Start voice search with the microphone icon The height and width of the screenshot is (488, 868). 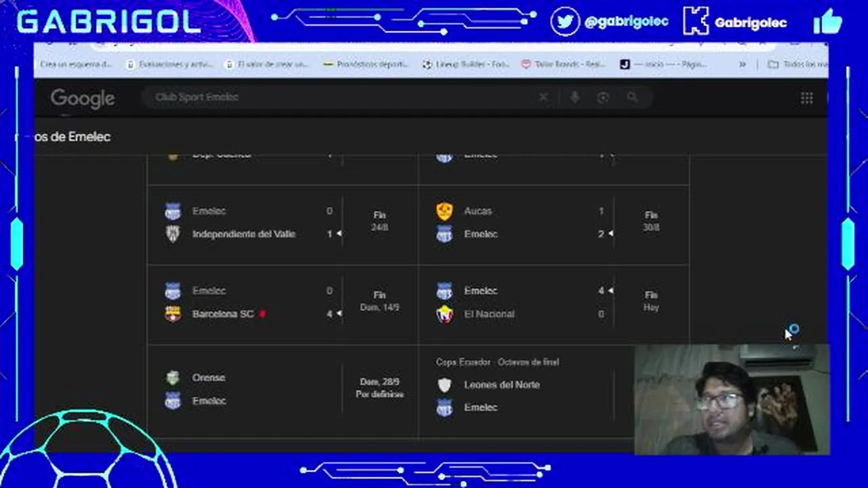click(x=574, y=98)
